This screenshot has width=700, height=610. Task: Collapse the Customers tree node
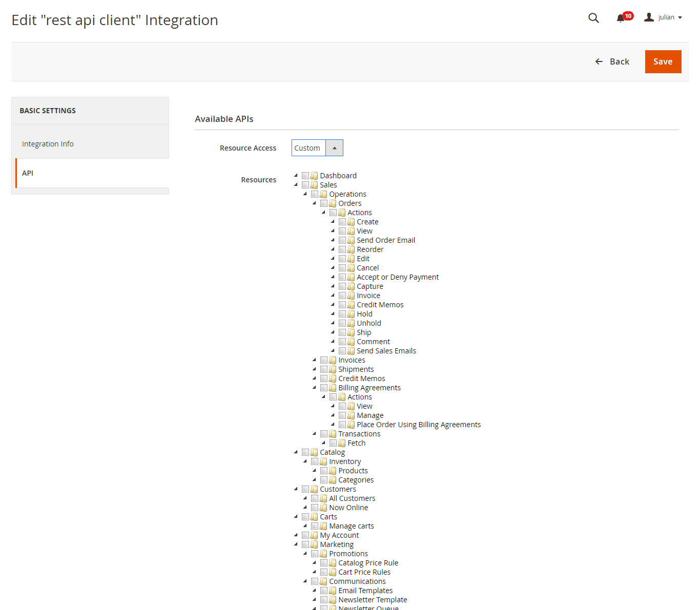click(x=296, y=489)
